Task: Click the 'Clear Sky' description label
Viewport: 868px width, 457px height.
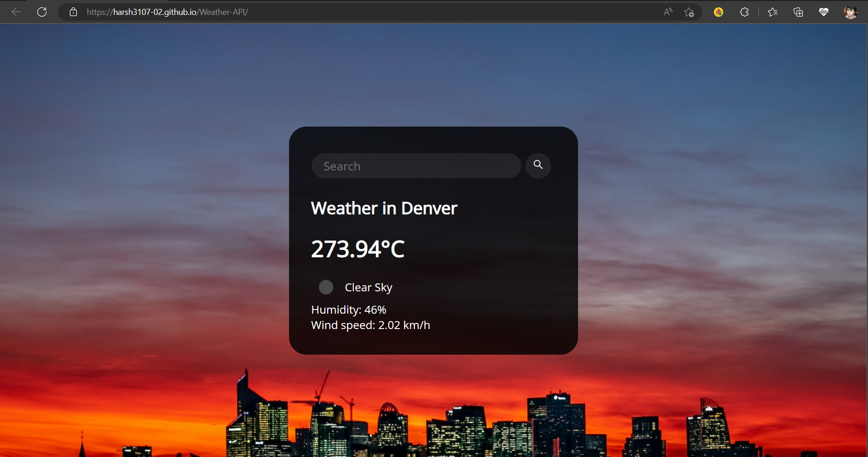Action: tap(369, 288)
